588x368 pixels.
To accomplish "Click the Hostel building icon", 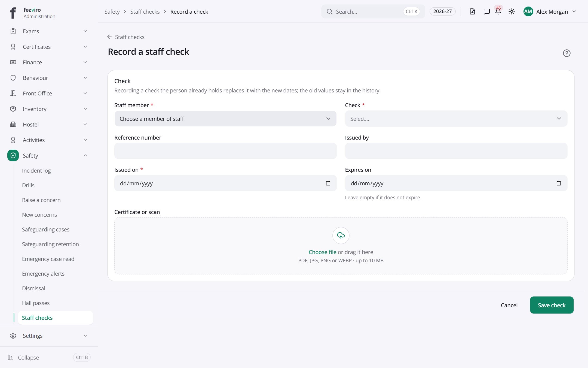I will point(13,124).
